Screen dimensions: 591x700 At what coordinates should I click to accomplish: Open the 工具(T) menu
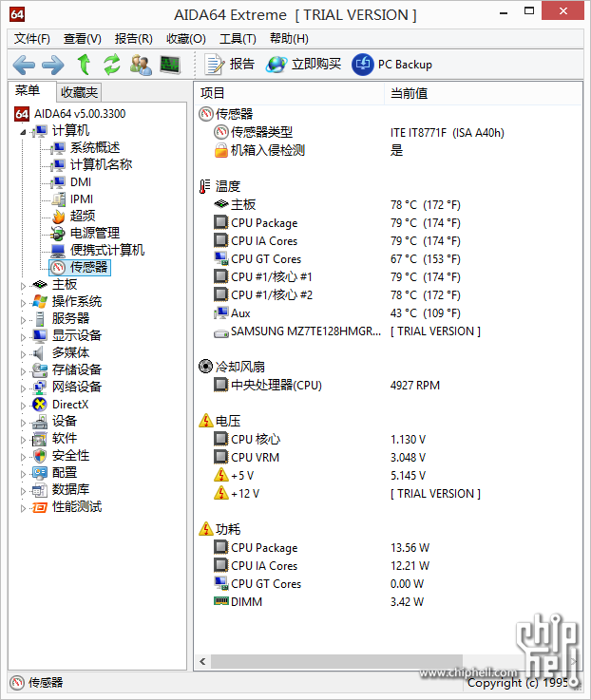(238, 39)
